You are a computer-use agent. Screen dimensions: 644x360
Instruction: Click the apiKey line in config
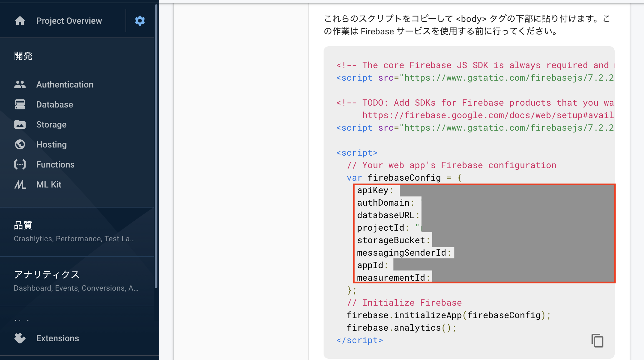click(x=375, y=190)
